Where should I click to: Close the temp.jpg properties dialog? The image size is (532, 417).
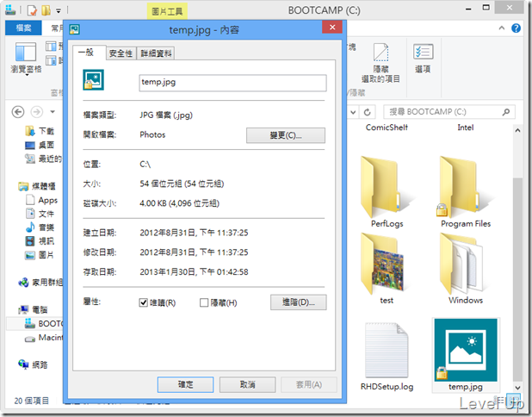click(332, 28)
